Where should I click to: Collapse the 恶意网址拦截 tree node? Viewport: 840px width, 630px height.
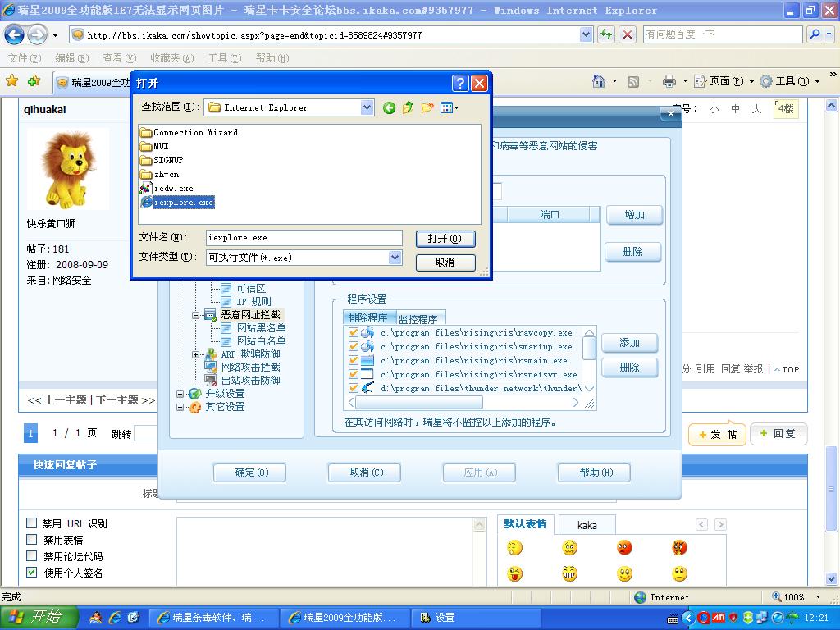coord(195,315)
